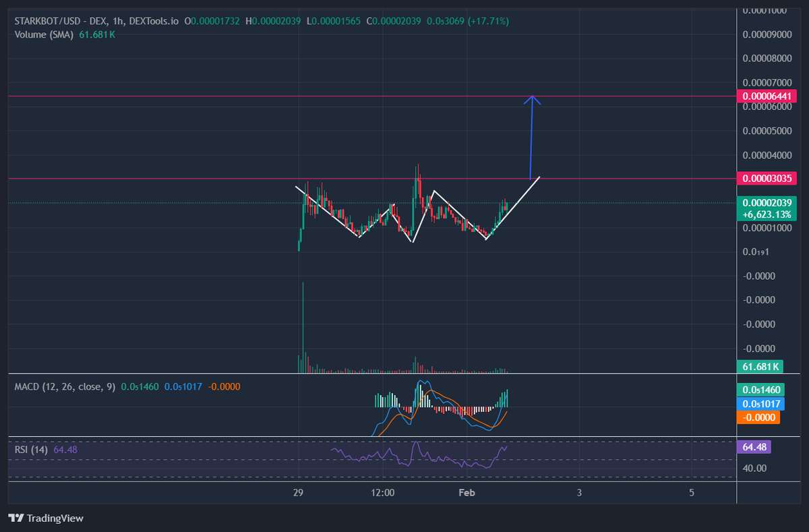Click the 0.00007000 price axis value
The width and height of the screenshot is (809, 532).
coord(766,82)
